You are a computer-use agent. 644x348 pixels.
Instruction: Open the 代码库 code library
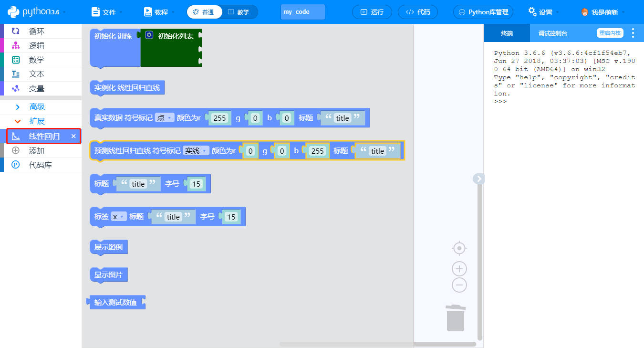pos(41,165)
